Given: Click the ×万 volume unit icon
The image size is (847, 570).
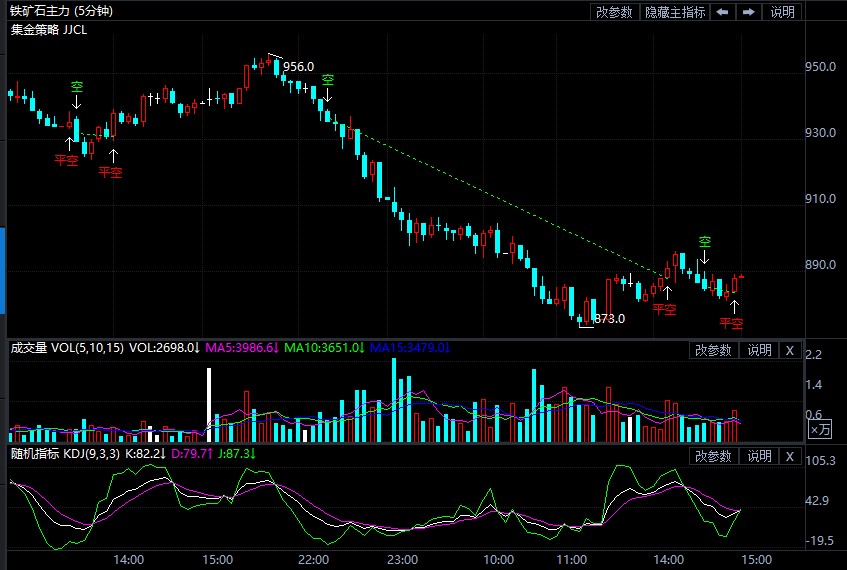Looking at the screenshot, I should click(819, 429).
